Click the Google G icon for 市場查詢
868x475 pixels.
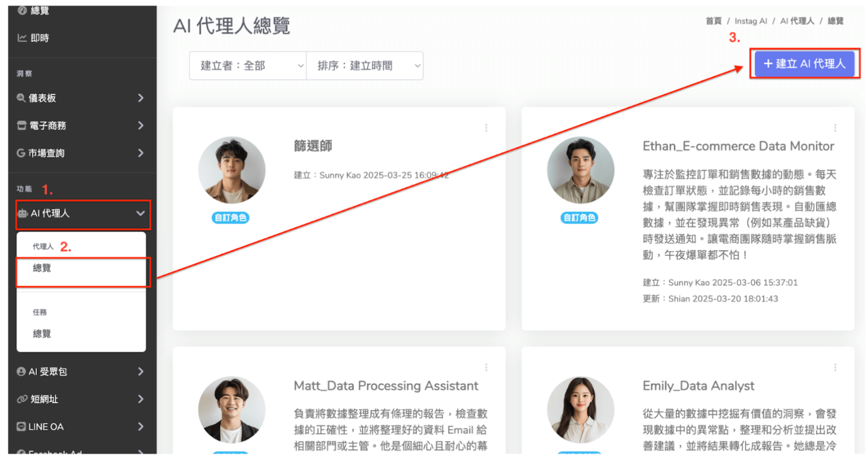pyautogui.click(x=21, y=153)
